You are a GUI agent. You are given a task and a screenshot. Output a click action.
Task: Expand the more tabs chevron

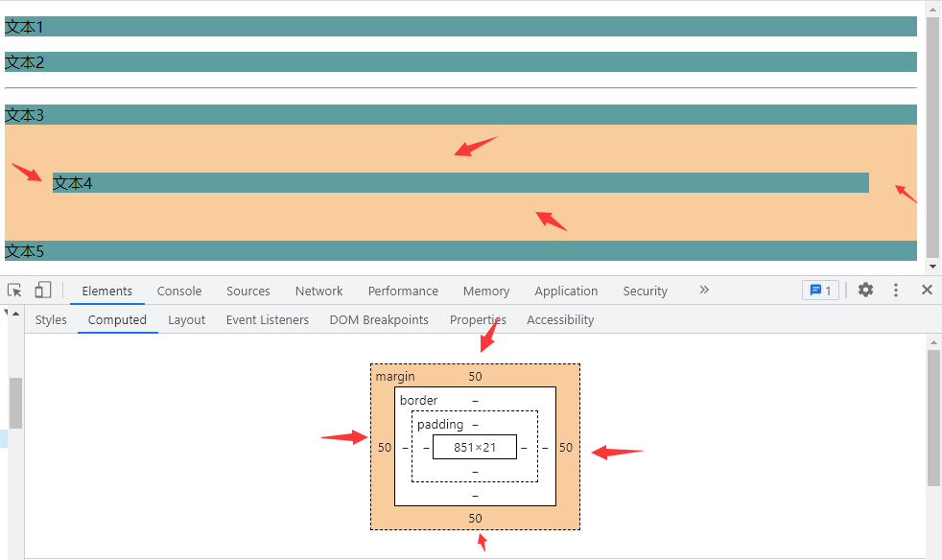[704, 290]
